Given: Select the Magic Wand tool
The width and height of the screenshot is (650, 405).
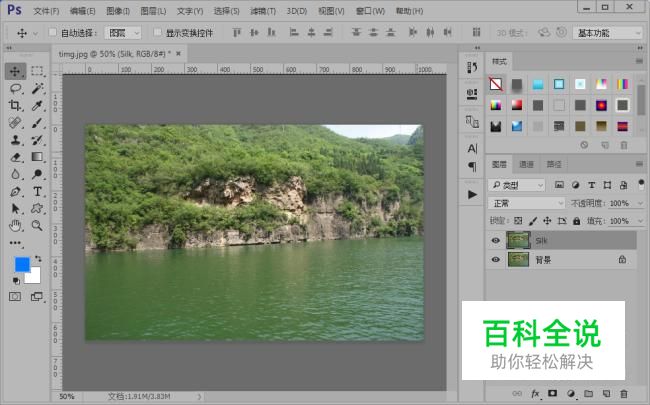Looking at the screenshot, I should (x=37, y=88).
